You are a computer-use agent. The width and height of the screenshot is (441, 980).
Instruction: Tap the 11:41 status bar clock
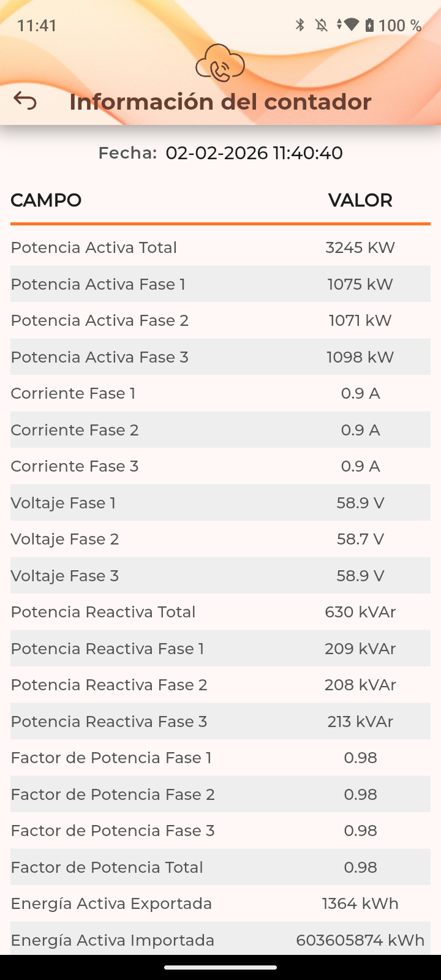pyautogui.click(x=37, y=26)
